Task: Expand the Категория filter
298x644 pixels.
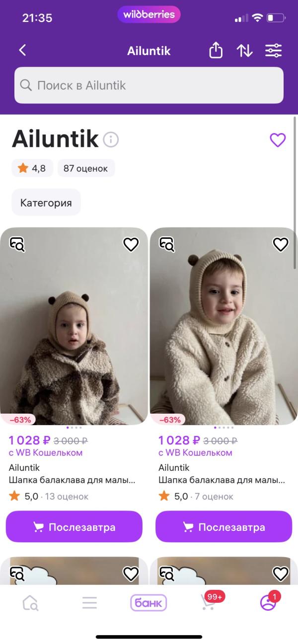Action: point(46,203)
